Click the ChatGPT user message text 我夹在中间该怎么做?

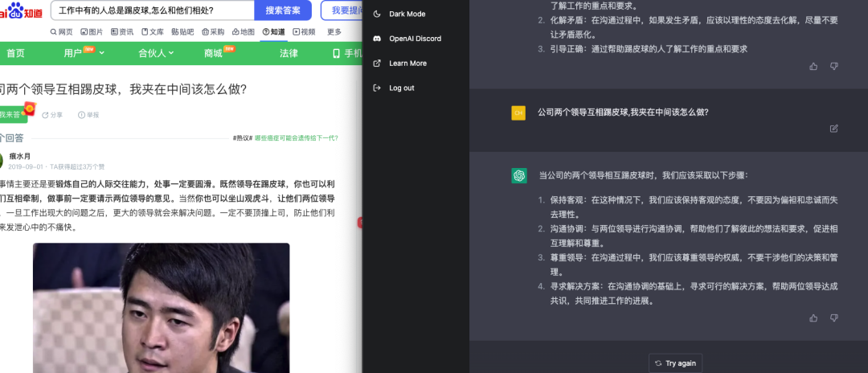pos(669,112)
